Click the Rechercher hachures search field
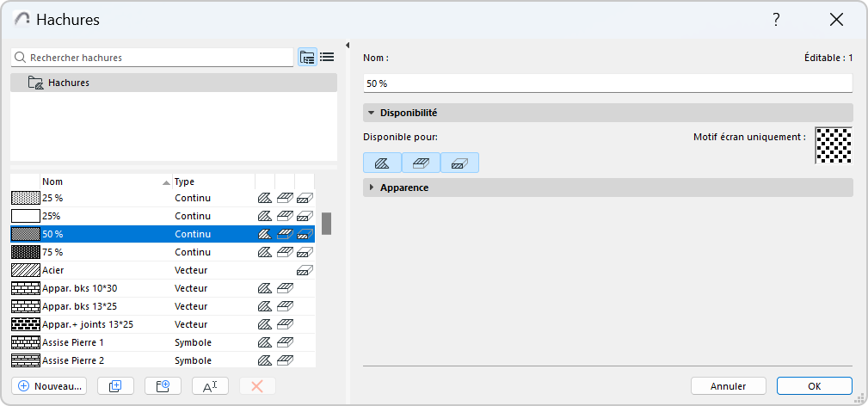Viewport: 868px width, 406px height. coord(155,58)
